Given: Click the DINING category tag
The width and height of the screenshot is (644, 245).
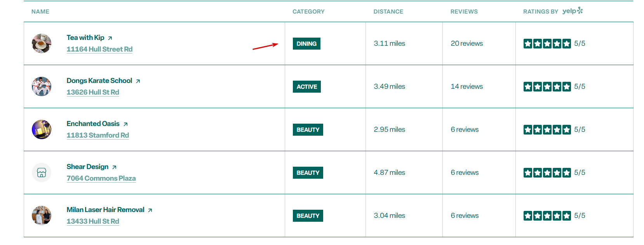Looking at the screenshot, I should [x=306, y=44].
